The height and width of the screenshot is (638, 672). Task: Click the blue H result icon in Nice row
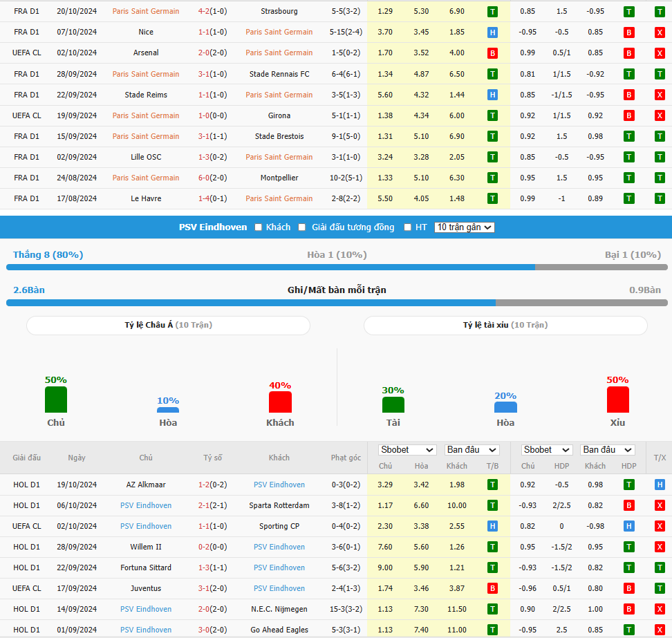point(492,32)
